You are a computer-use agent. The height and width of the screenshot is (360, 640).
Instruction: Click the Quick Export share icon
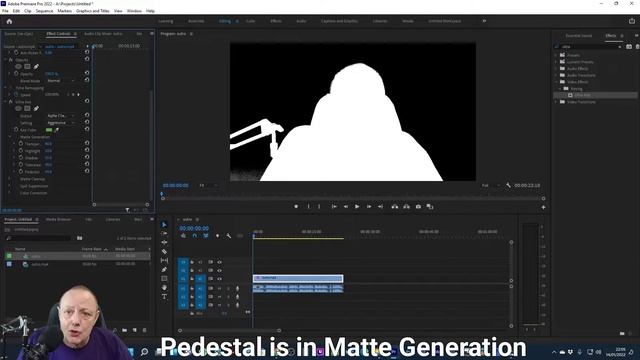tap(632, 21)
